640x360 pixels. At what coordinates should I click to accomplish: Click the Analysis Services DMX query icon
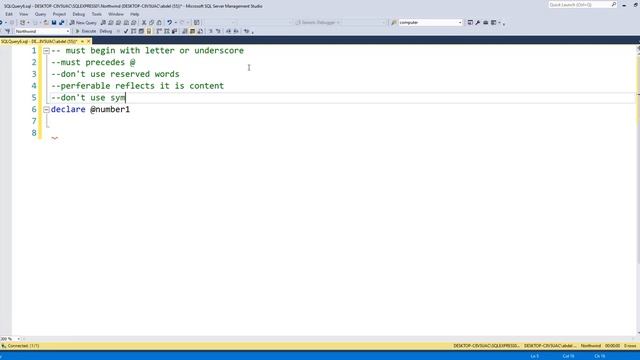[118, 22]
